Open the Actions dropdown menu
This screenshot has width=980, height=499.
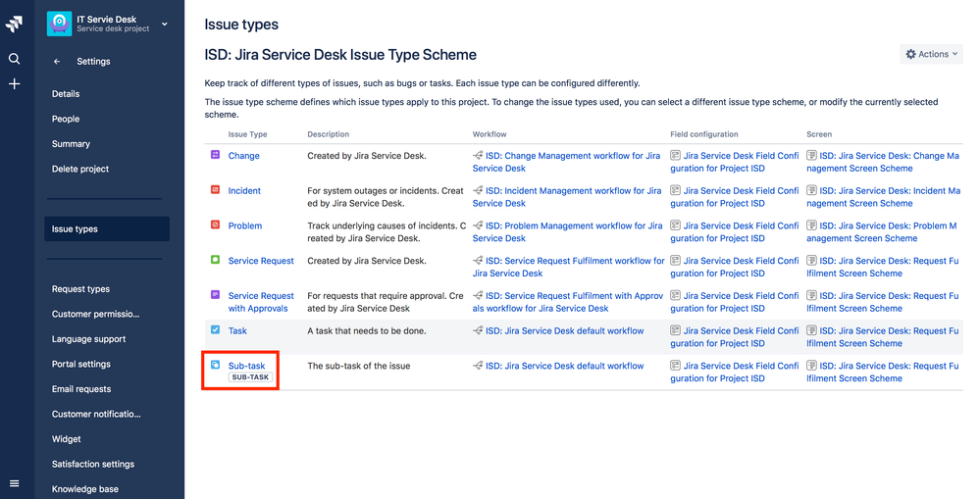pyautogui.click(x=931, y=54)
